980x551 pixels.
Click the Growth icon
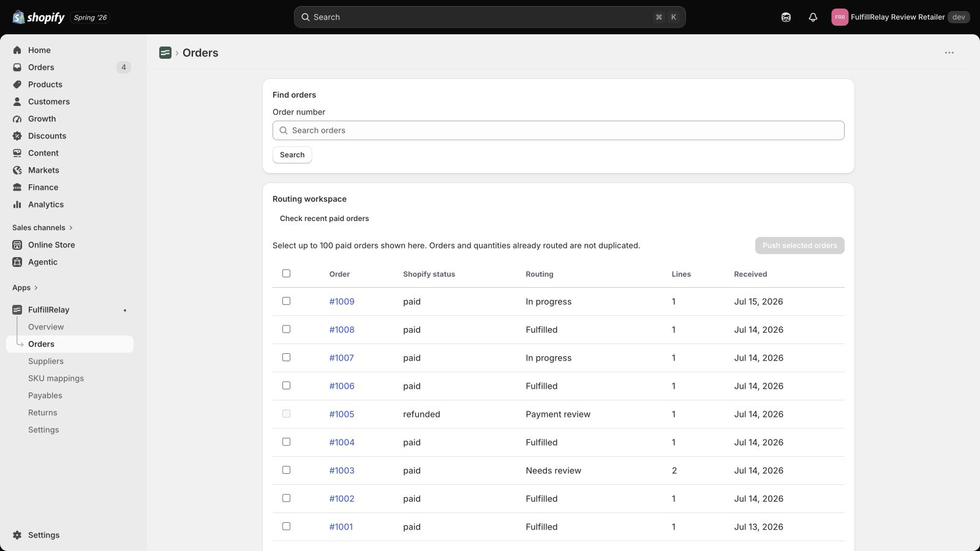[17, 119]
